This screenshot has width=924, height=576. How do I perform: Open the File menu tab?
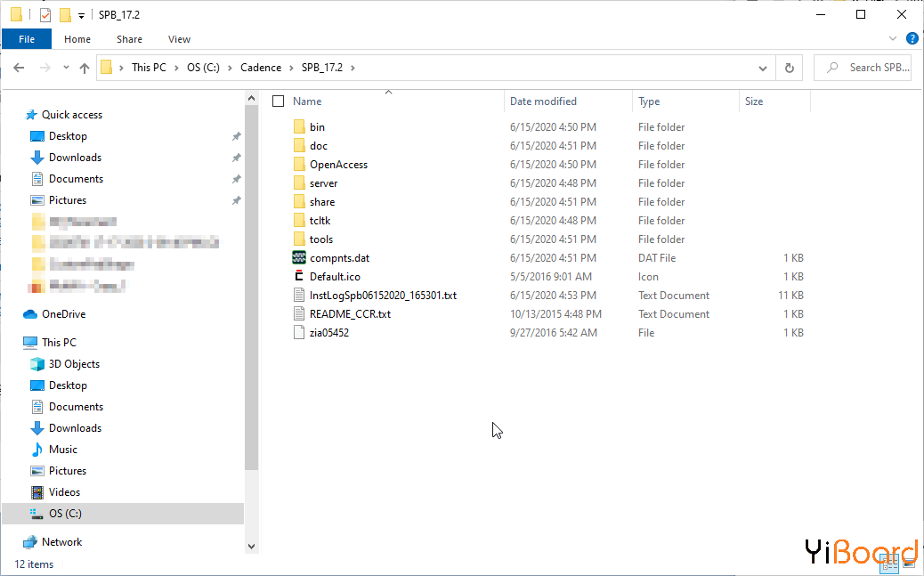click(x=27, y=39)
